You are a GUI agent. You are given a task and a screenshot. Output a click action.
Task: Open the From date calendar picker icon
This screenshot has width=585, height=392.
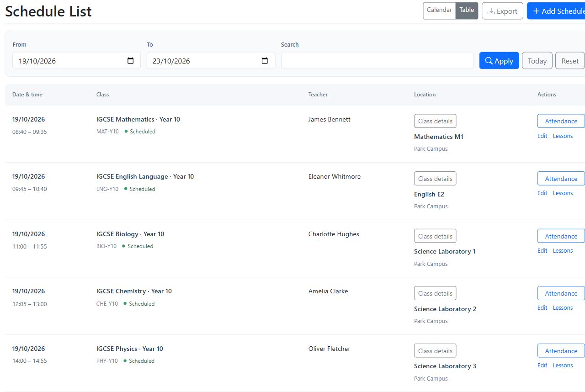point(130,61)
